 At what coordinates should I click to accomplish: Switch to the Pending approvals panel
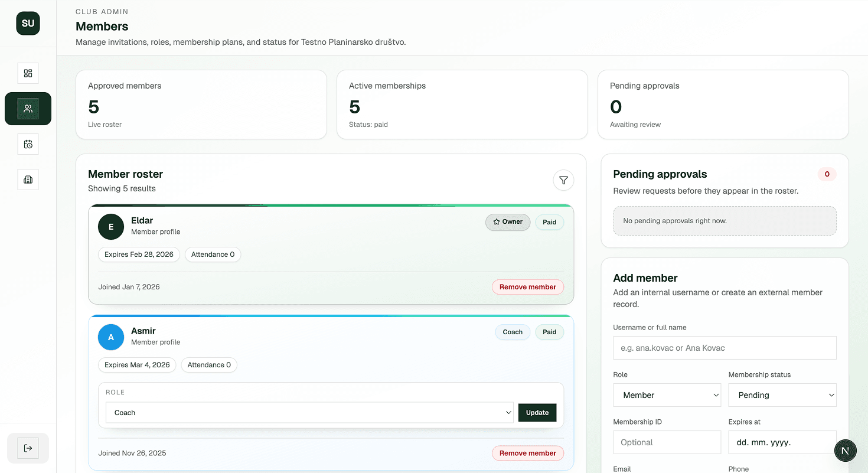660,174
